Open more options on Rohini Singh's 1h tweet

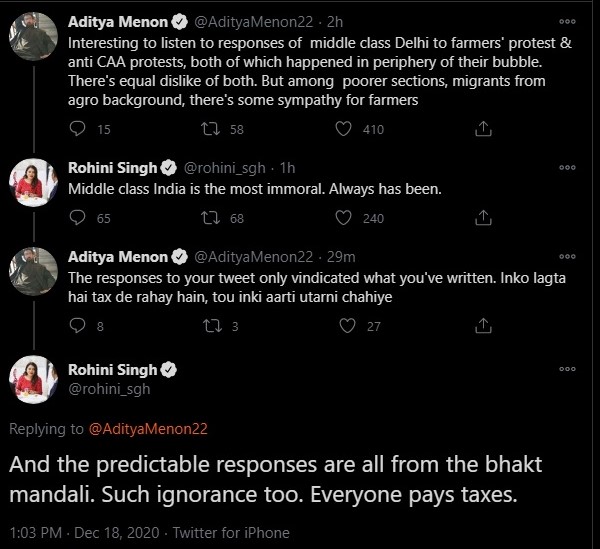(x=568, y=167)
